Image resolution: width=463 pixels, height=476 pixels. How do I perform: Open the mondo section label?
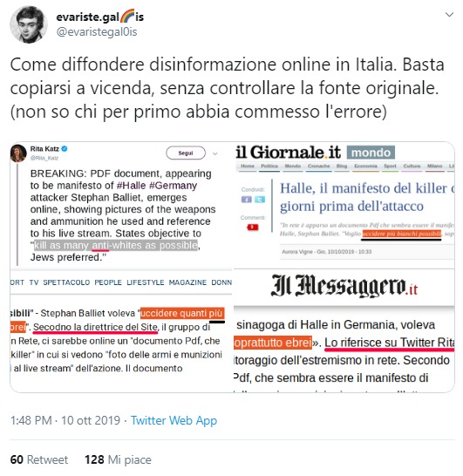point(371,153)
